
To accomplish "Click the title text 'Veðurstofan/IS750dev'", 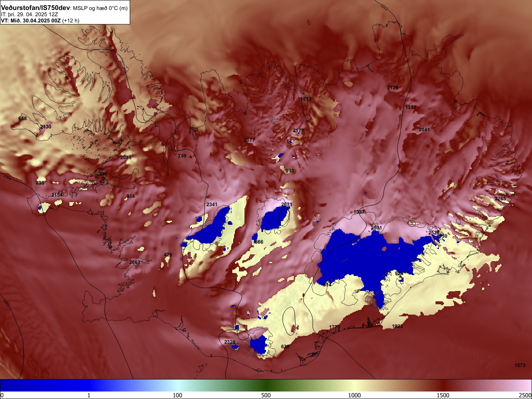I will coord(36,8).
